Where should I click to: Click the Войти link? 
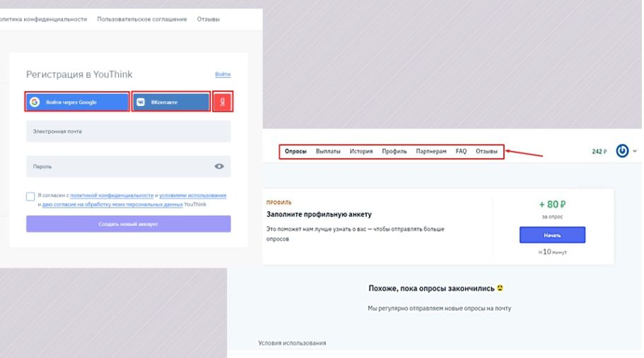tap(223, 74)
